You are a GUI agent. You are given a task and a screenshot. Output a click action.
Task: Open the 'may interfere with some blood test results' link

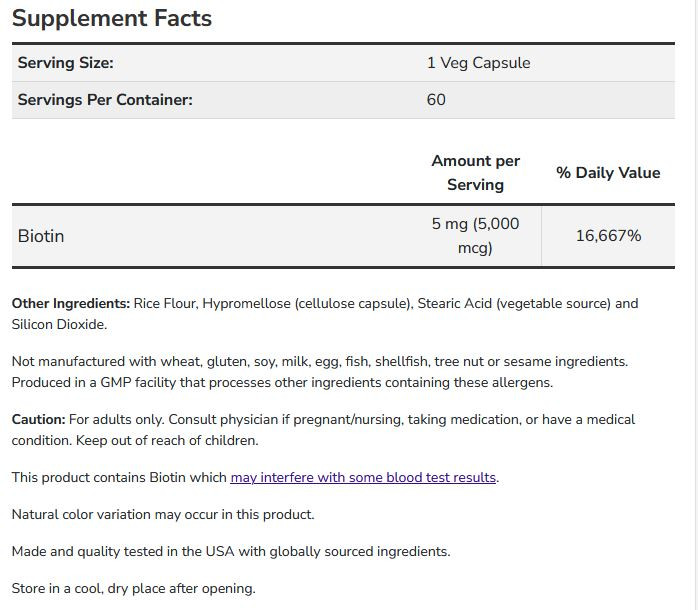[364, 478]
